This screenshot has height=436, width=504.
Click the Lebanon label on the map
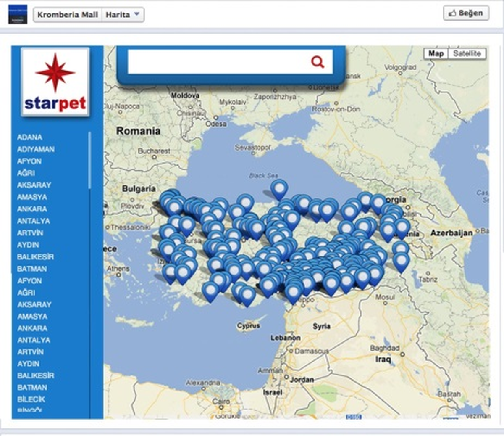pyautogui.click(x=285, y=337)
